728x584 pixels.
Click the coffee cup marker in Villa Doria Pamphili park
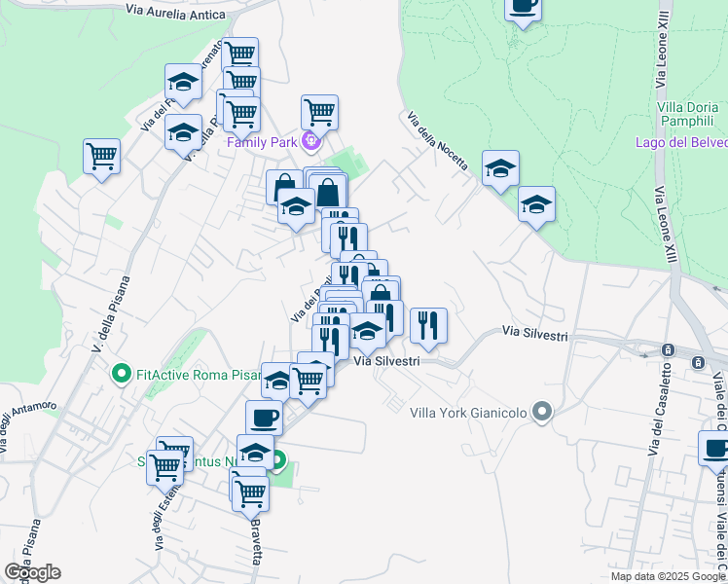[x=523, y=10]
